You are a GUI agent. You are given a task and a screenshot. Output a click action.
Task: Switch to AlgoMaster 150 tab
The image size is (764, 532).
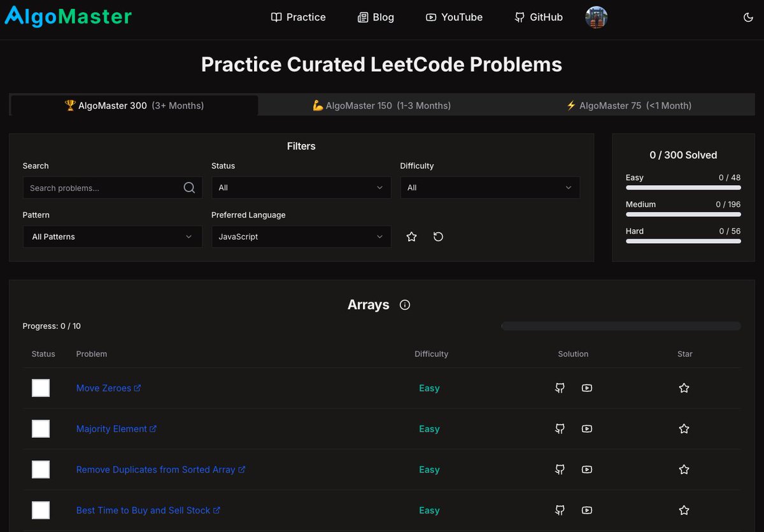381,106
